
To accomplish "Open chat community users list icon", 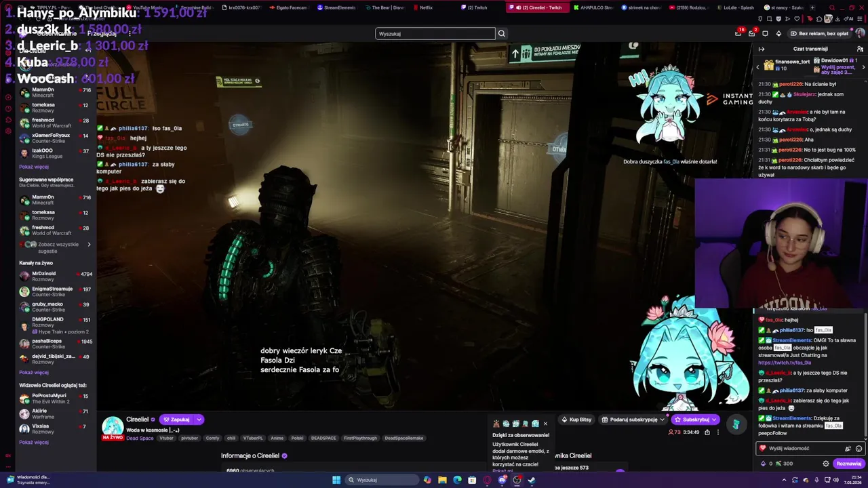I will click(x=860, y=49).
